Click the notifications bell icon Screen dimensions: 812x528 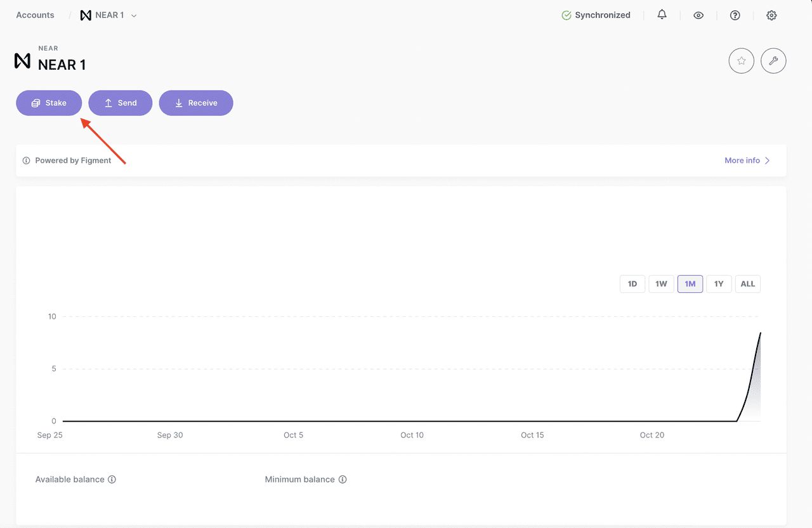pos(662,15)
